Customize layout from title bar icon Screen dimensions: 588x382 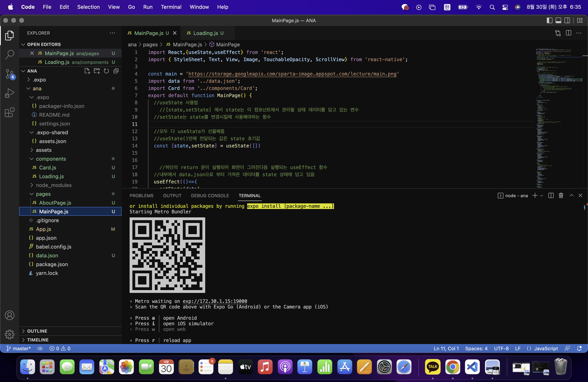[580, 21]
